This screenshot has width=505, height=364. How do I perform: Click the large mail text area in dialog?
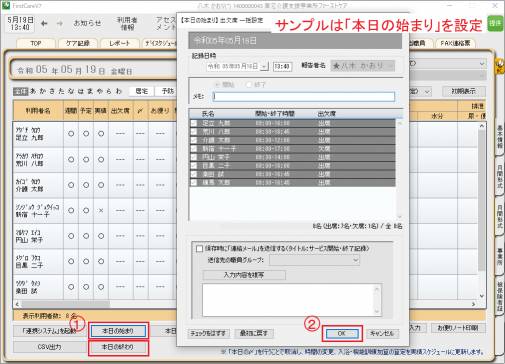[292, 300]
